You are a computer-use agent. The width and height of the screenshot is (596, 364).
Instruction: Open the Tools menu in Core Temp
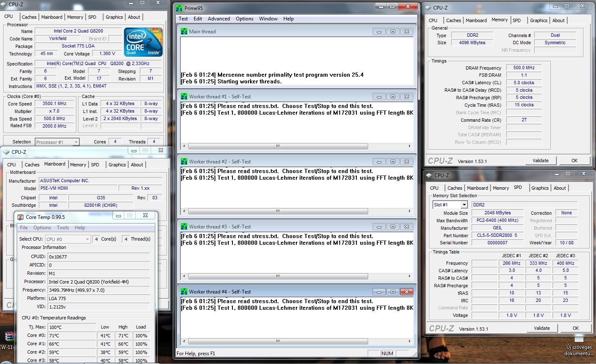63,228
